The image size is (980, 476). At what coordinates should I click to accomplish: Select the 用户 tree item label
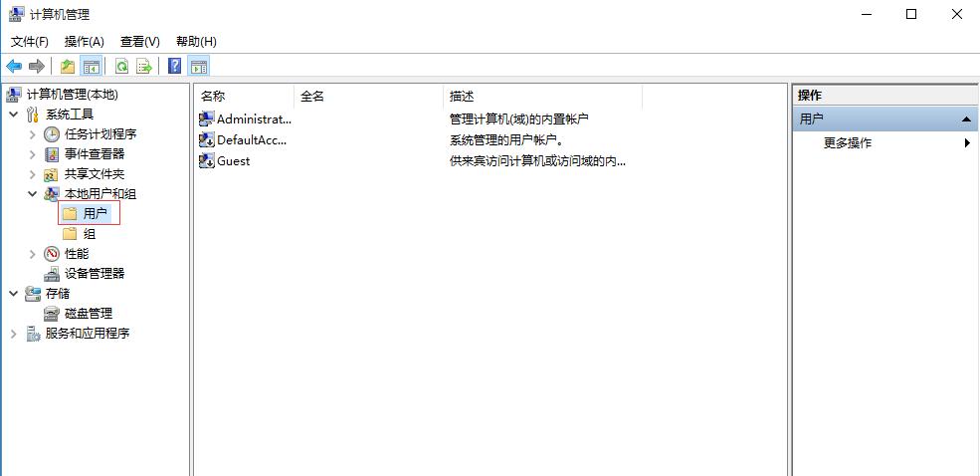(95, 214)
